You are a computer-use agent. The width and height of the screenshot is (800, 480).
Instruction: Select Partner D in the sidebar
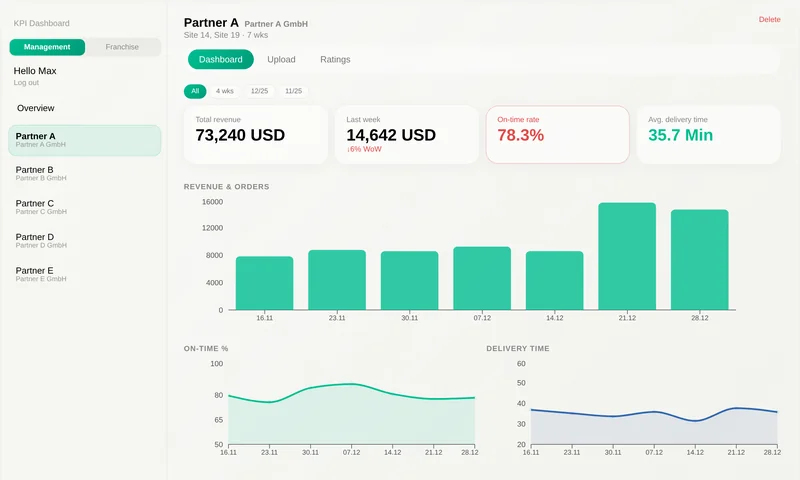[85, 241]
